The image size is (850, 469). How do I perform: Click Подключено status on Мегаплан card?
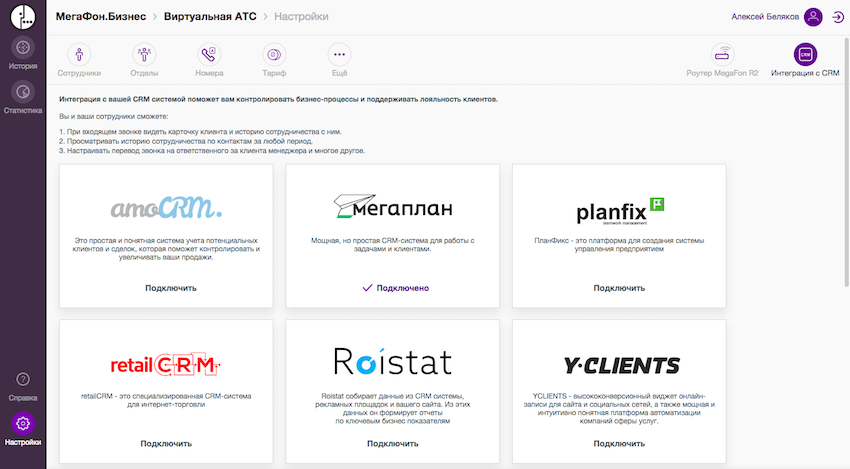tap(403, 288)
